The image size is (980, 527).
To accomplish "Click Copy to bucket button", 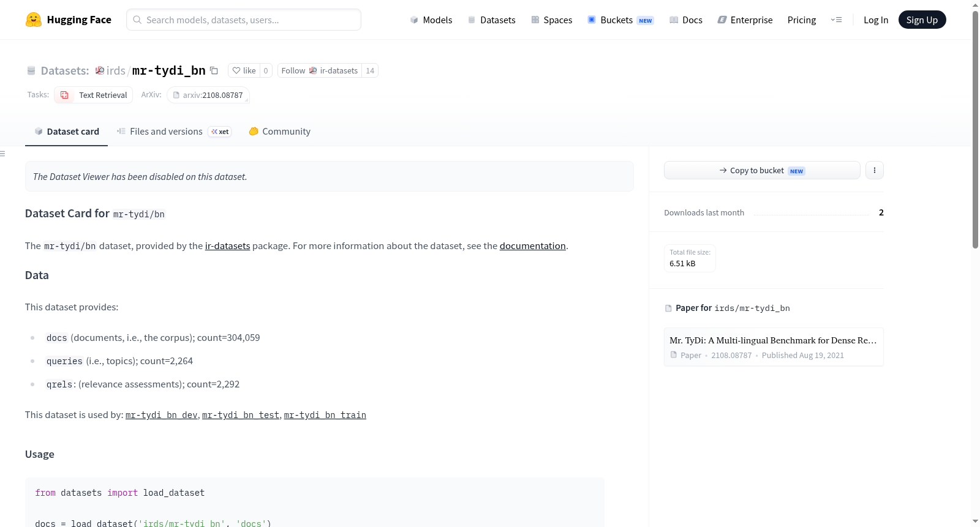I will (762, 170).
